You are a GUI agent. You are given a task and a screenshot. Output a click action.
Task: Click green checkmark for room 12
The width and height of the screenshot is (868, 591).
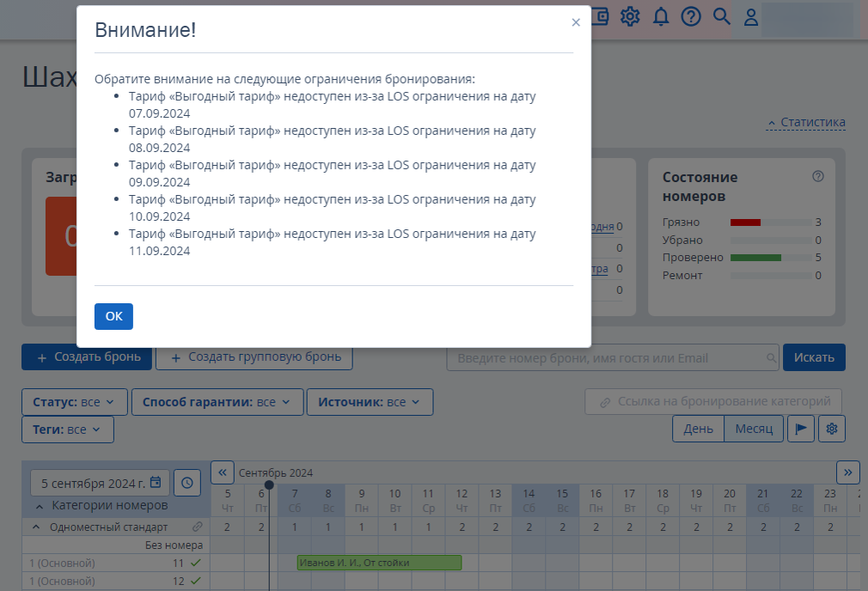(x=195, y=581)
